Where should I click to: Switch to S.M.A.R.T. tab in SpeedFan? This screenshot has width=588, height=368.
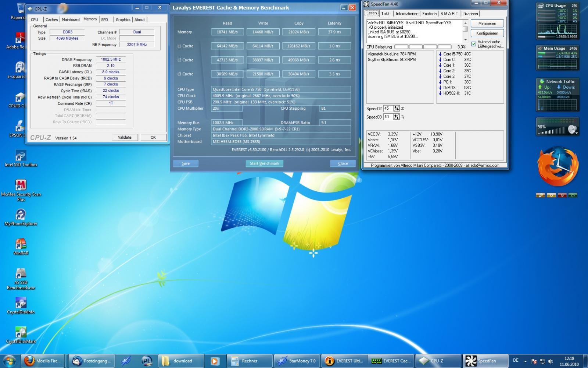click(450, 14)
